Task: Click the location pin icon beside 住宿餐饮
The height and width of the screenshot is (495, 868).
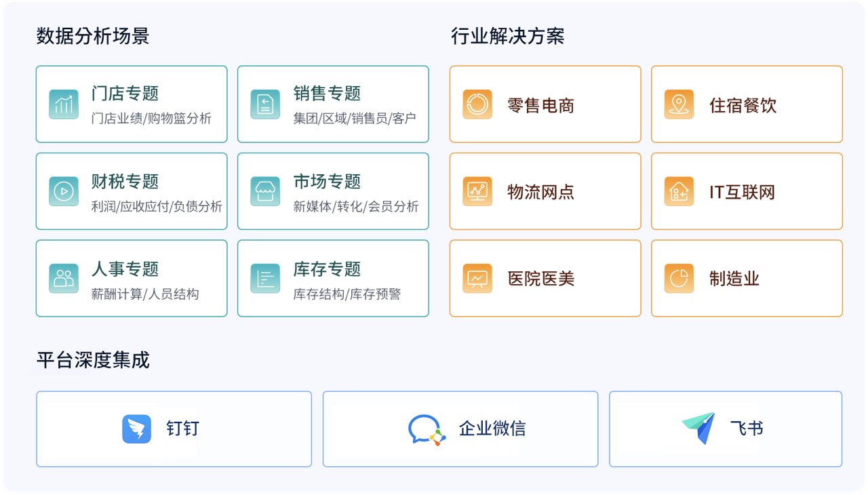Action: [x=679, y=104]
